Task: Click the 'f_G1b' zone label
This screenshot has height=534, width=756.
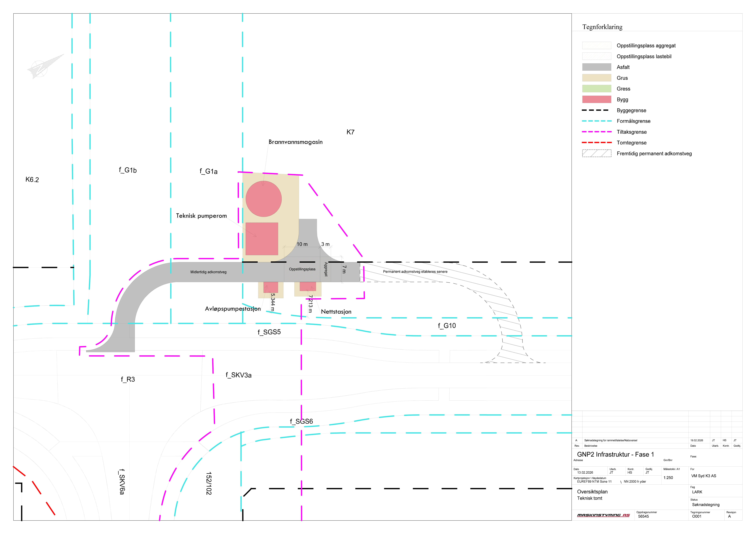Action: point(128,170)
